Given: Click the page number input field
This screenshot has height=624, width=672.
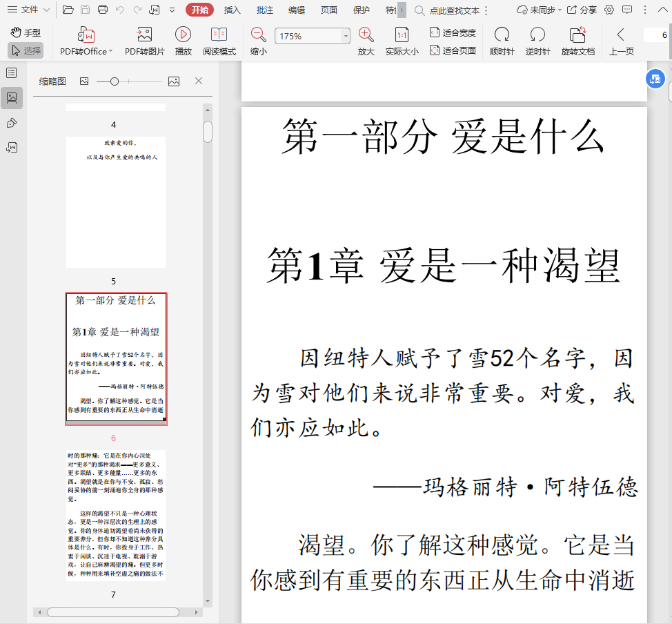Looking at the screenshot, I should [x=655, y=35].
